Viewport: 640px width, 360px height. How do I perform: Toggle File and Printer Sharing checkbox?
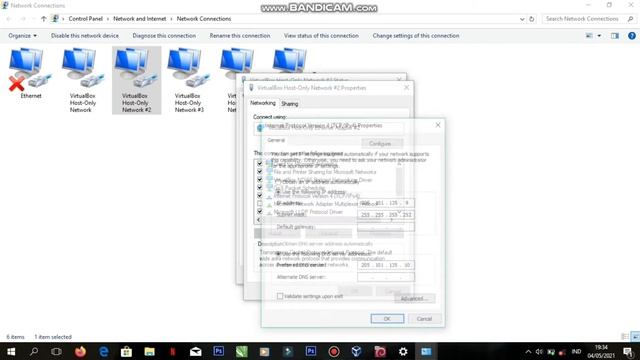click(260, 172)
